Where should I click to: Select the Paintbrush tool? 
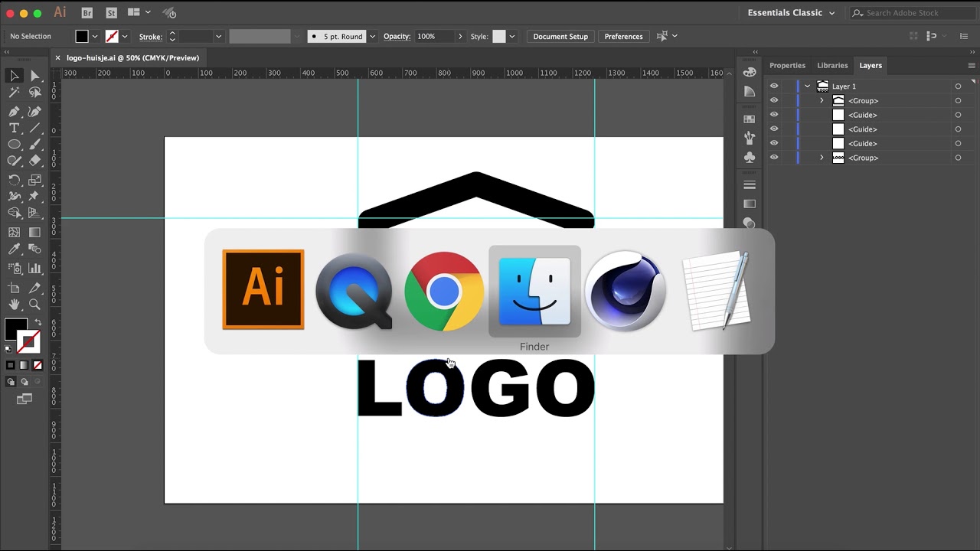pyautogui.click(x=34, y=145)
